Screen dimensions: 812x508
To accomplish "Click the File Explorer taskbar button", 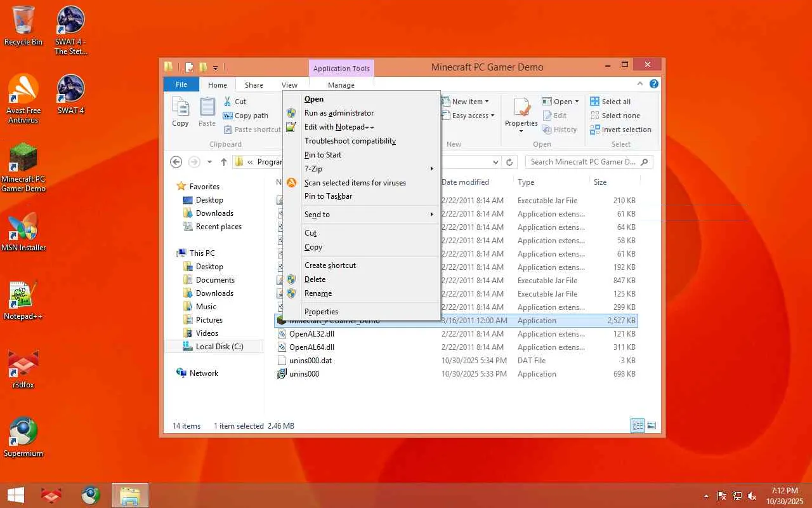I will (130, 495).
